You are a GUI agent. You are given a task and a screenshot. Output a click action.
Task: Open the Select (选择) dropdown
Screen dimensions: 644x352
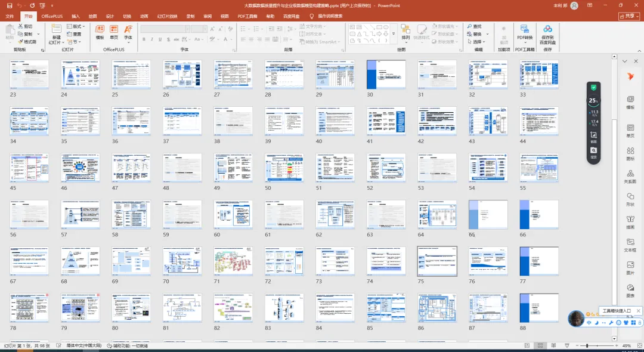point(476,42)
